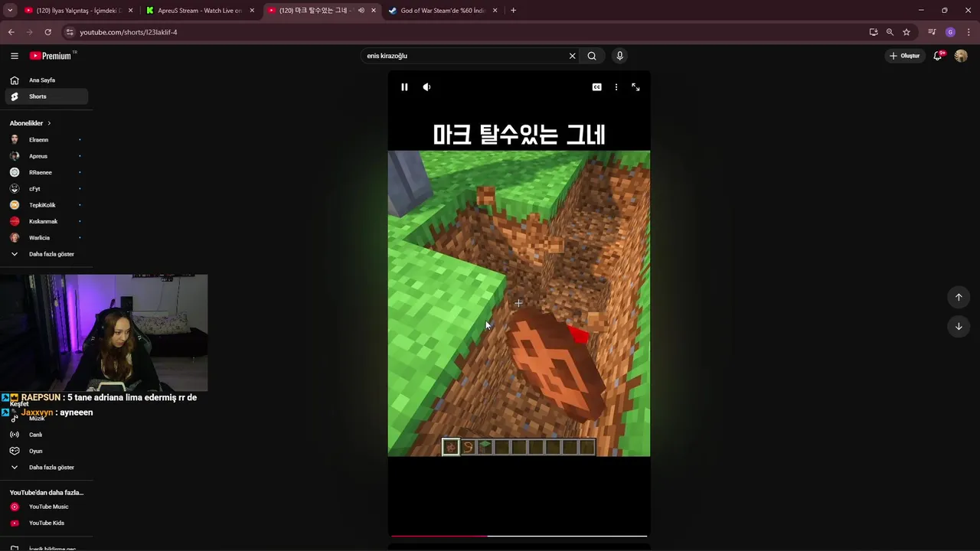Open cFyt subscription channel
This screenshot has width=980, height=551.
pos(46,189)
